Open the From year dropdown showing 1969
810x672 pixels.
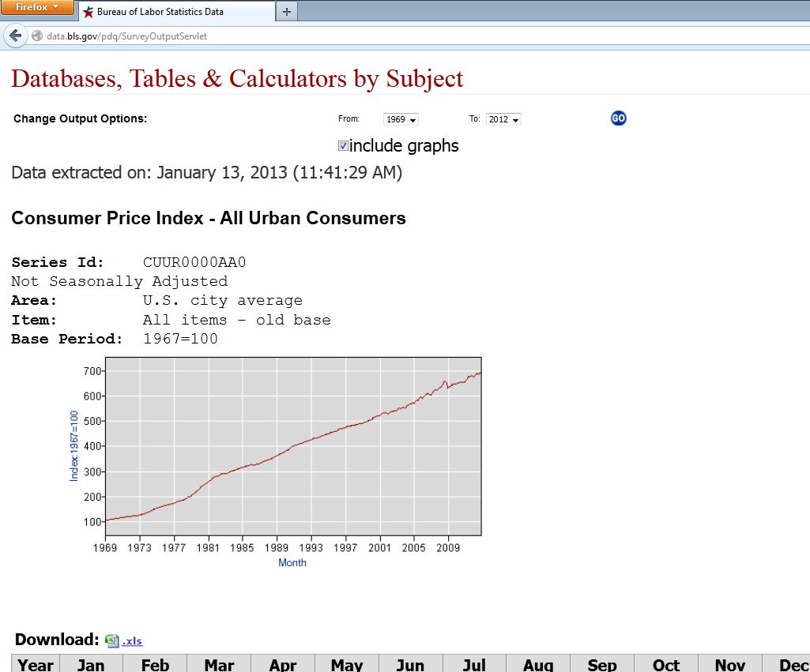click(x=401, y=119)
